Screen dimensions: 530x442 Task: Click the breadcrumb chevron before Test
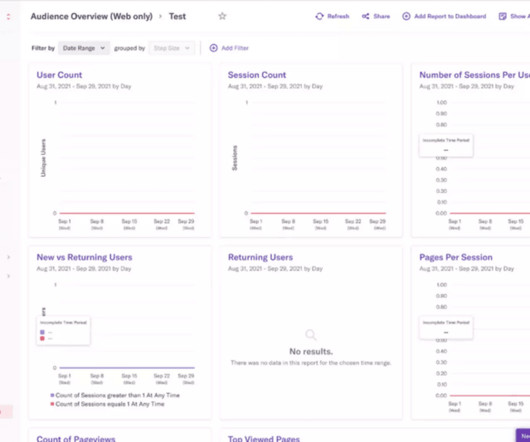pyautogui.click(x=161, y=16)
